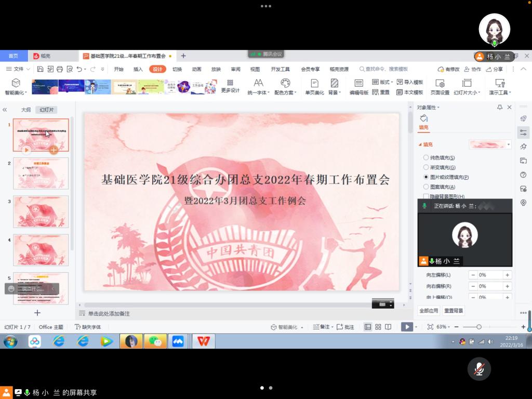Pin the 对象属性 object properties panel
The height and width of the screenshot is (399, 532).
tap(500, 108)
